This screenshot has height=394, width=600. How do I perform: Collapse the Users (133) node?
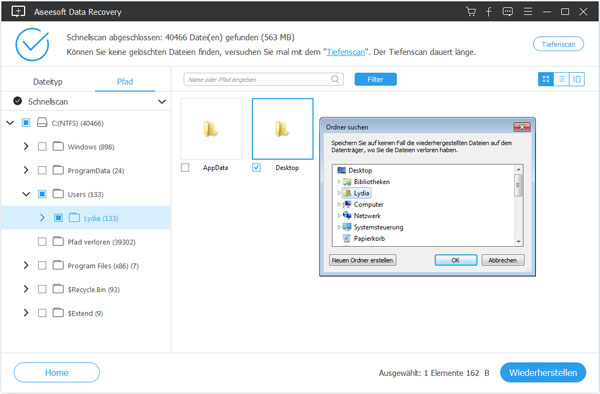(x=26, y=194)
